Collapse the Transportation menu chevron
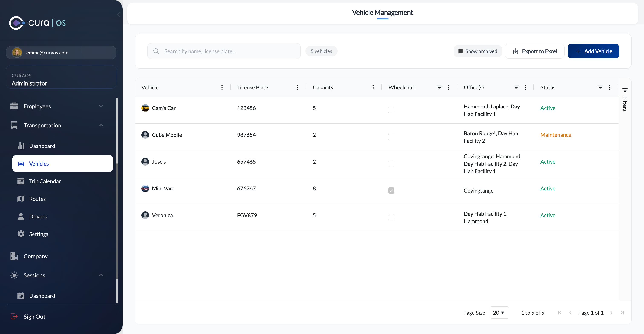Screen dimensions: 644x334 [x=101, y=125]
